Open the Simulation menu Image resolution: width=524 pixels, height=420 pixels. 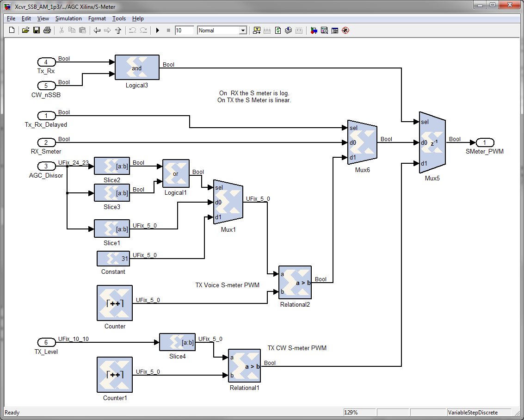[x=68, y=19]
